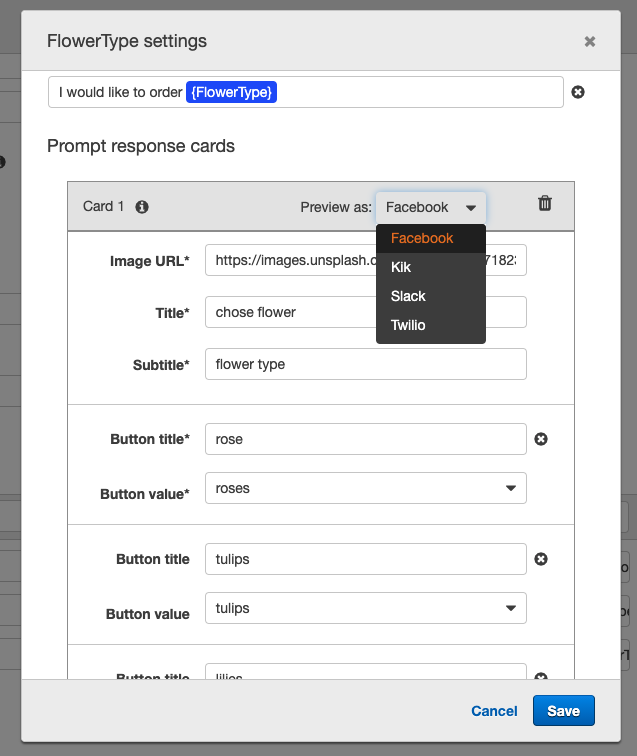The image size is (637, 756).
Task: Cancel the settings changes
Action: (494, 711)
